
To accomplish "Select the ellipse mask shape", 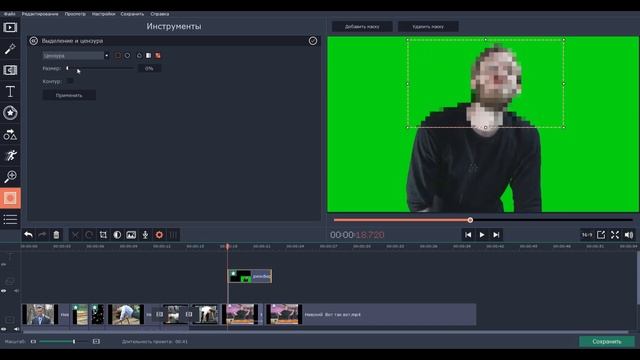I will coord(127,56).
